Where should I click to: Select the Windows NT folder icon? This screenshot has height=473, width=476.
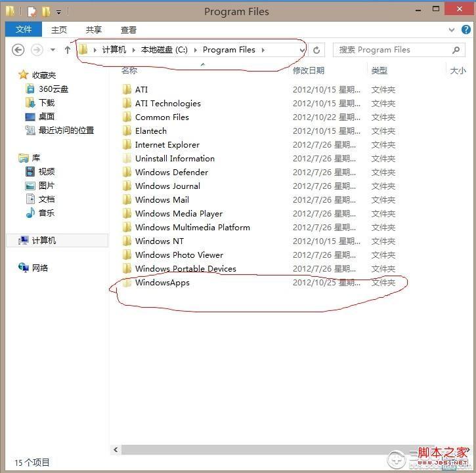pyautogui.click(x=127, y=241)
